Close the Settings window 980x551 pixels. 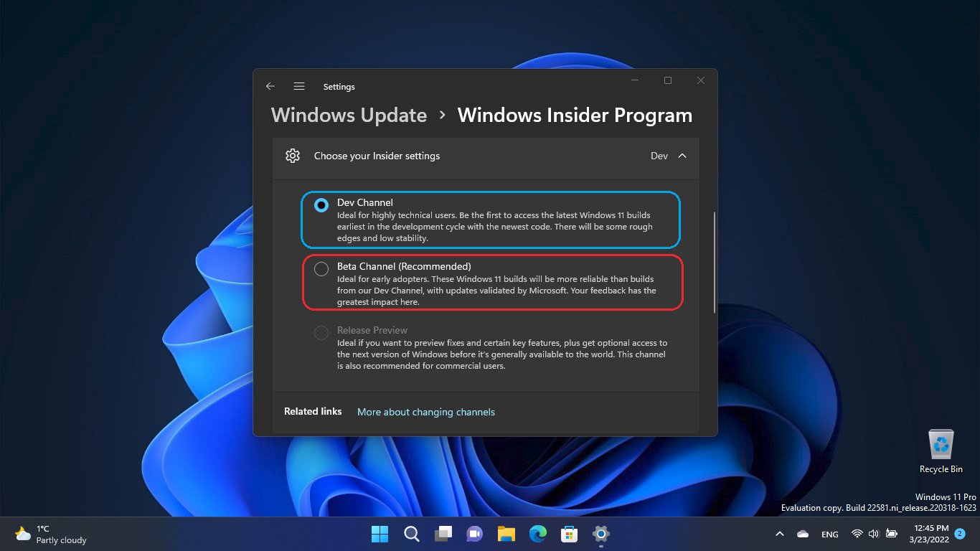[x=701, y=80]
